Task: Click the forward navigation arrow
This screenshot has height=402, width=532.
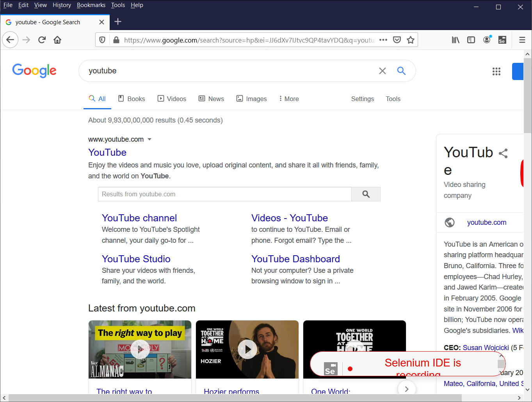Action: tap(26, 40)
